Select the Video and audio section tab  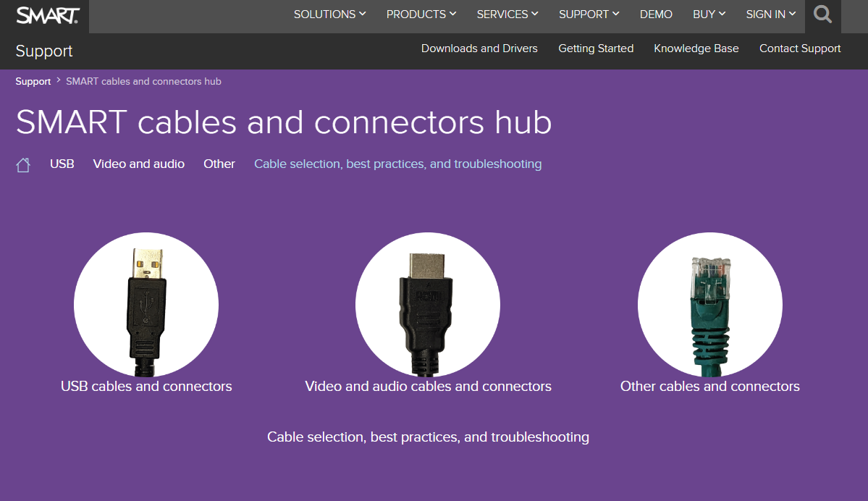(138, 164)
